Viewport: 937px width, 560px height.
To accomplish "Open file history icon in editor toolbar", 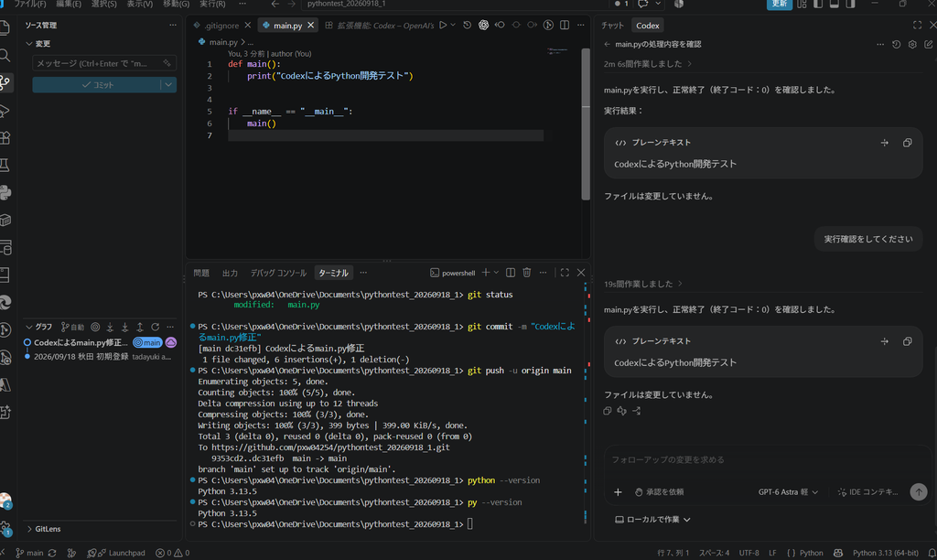I will 468,25.
